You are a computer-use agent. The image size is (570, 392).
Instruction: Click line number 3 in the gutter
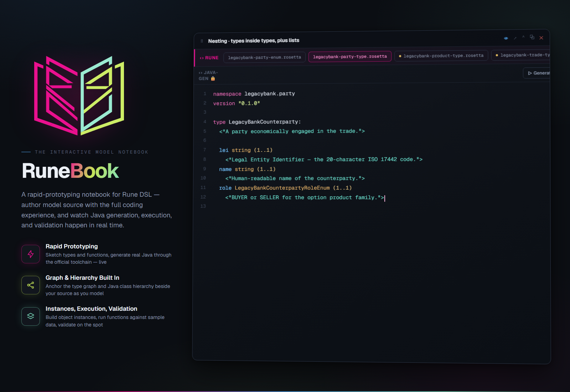[x=205, y=112]
